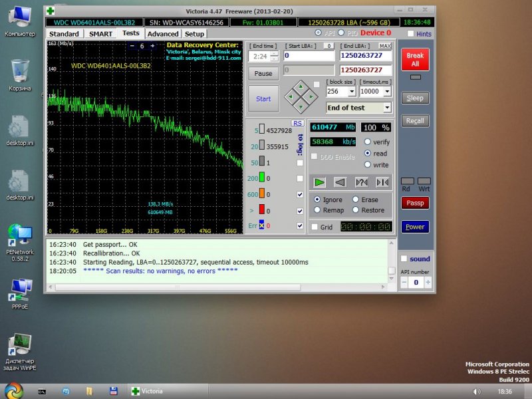
Task: Click the green forward play scan icon
Action: 320,182
